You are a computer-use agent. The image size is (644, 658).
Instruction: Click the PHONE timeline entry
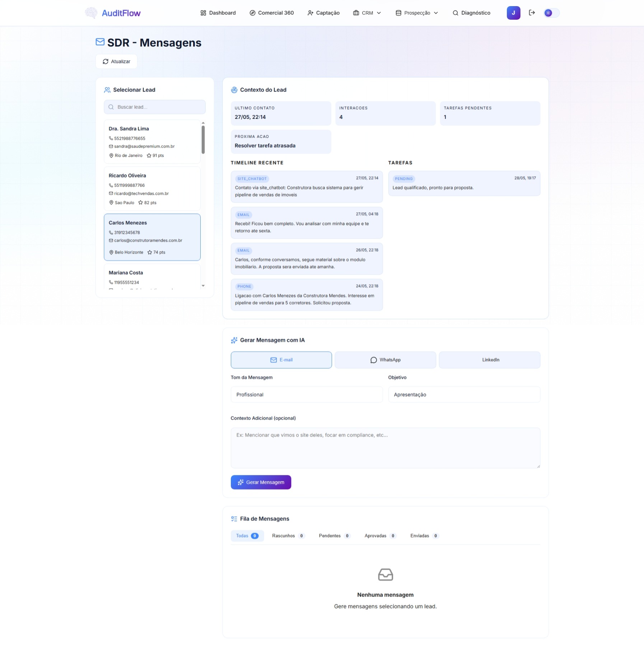(x=307, y=294)
